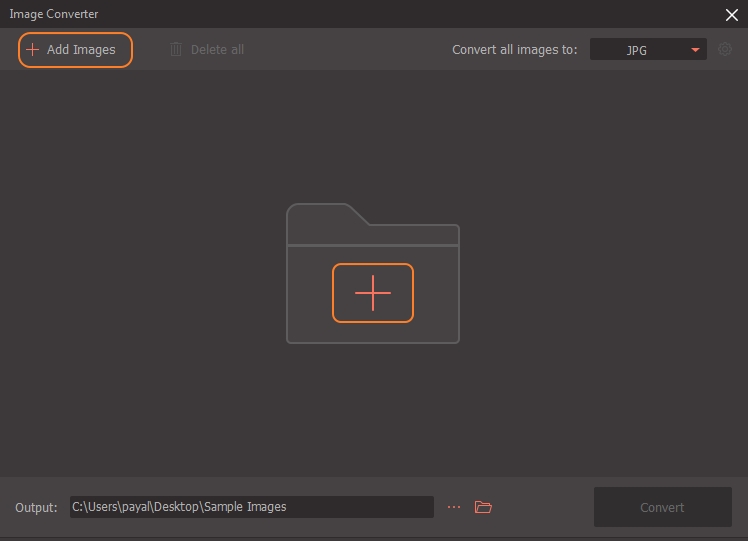Click the large folder illustration's top tab
The image size is (748, 541).
pyautogui.click(x=322, y=213)
